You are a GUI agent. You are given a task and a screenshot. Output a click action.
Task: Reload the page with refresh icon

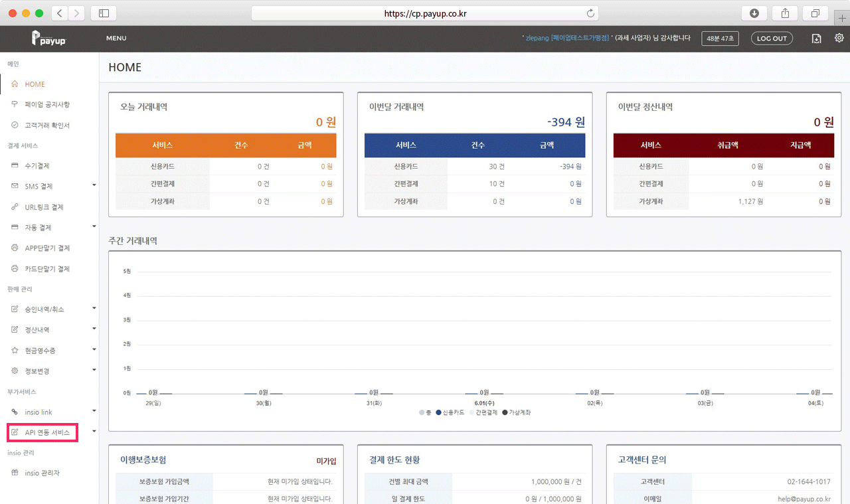[590, 13]
